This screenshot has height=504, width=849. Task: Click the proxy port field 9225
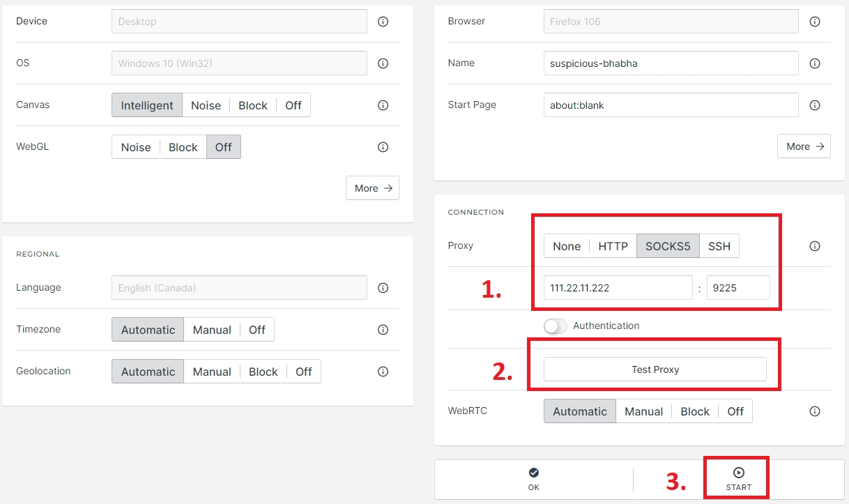pos(738,288)
